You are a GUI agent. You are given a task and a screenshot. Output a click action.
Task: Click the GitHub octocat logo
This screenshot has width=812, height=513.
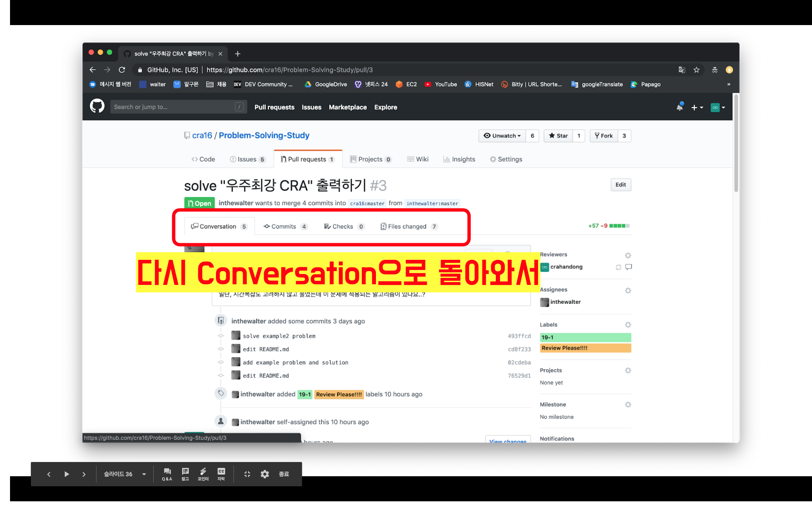click(97, 107)
